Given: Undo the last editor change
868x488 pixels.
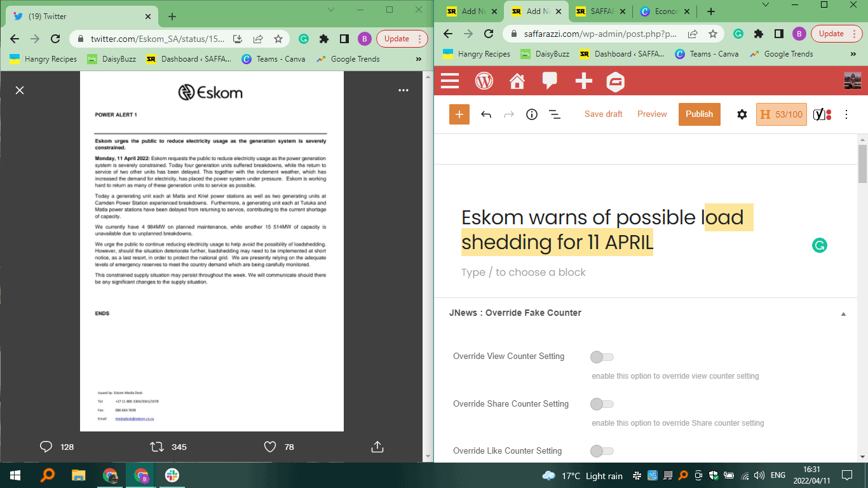Looking at the screenshot, I should pos(486,114).
